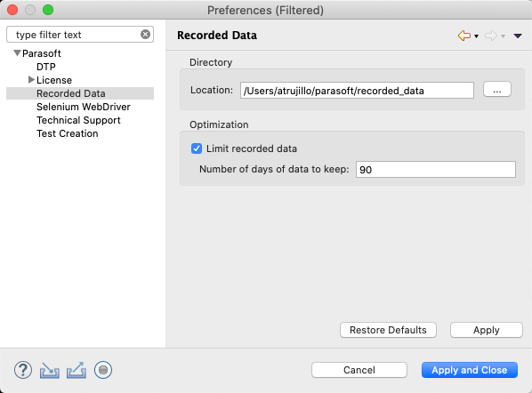This screenshot has height=393, width=532.
Task: Click the export preferences icon
Action: 77,370
